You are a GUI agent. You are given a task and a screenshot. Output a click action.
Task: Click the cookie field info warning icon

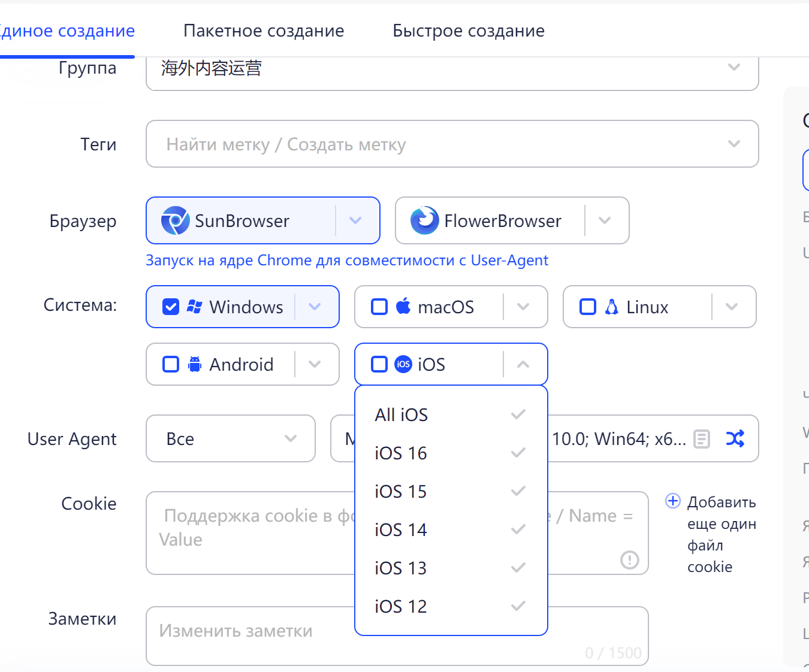pyautogui.click(x=630, y=560)
